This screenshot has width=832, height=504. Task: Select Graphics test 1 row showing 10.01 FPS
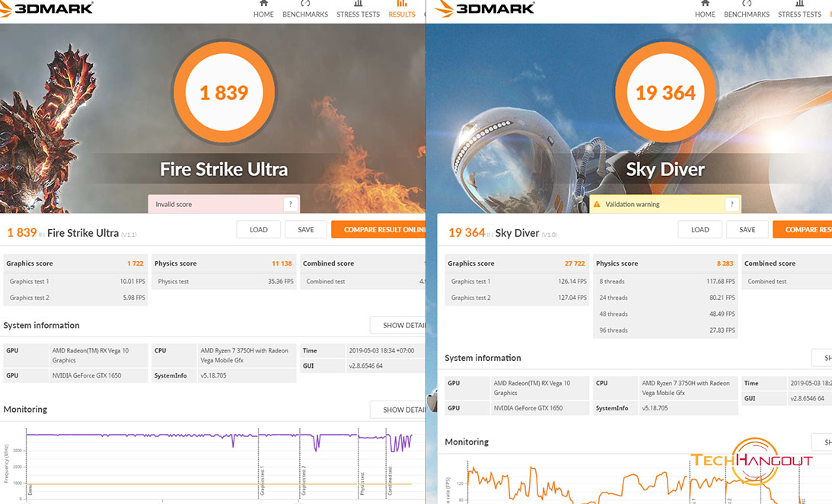coord(75,282)
